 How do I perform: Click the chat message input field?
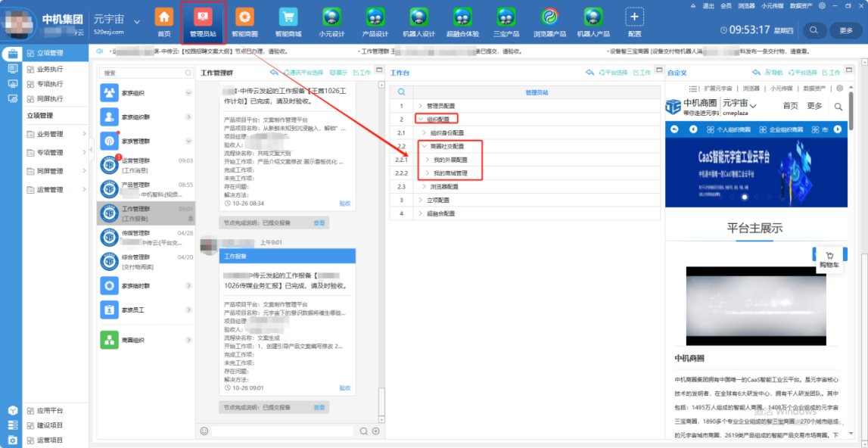(x=282, y=431)
